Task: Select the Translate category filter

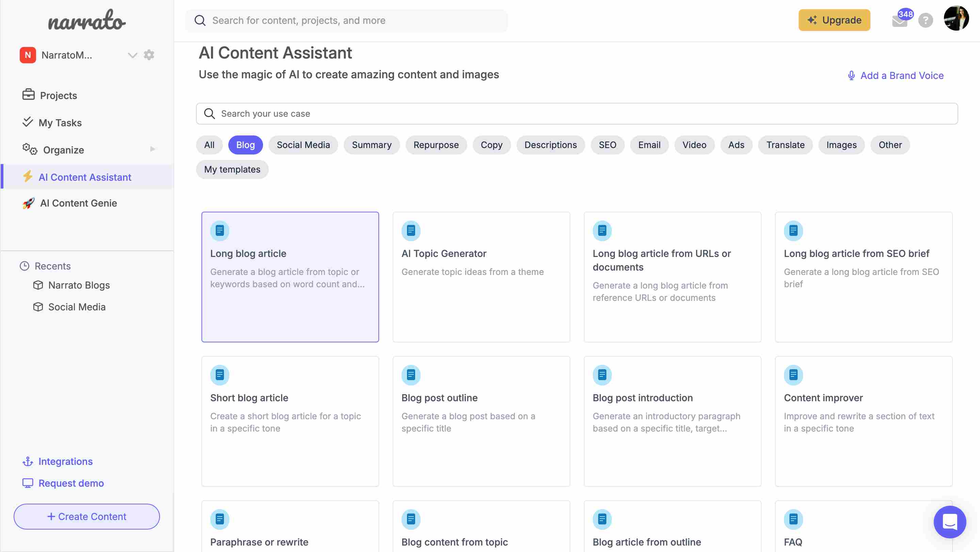Action: coord(785,145)
